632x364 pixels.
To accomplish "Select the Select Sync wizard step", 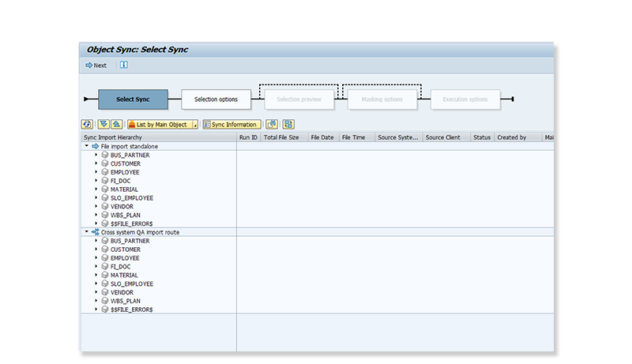I will tap(133, 99).
